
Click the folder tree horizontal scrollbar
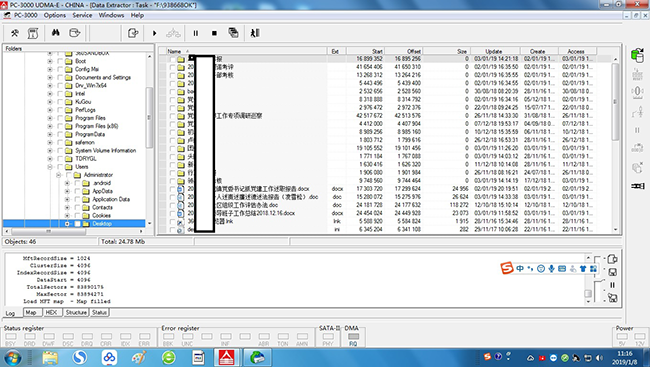(x=74, y=231)
